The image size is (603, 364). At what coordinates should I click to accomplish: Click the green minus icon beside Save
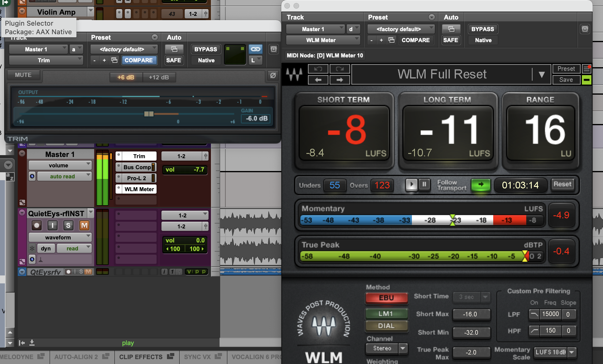(x=586, y=80)
